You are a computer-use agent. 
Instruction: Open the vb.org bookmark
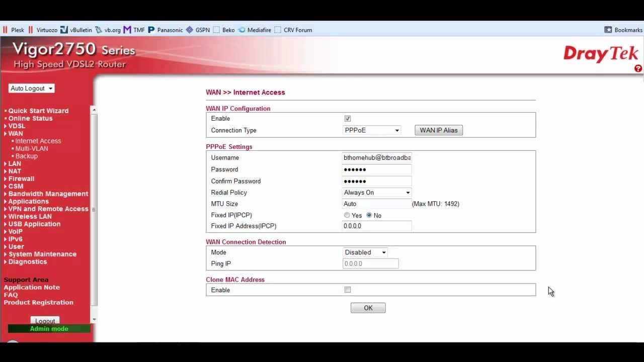(108, 30)
